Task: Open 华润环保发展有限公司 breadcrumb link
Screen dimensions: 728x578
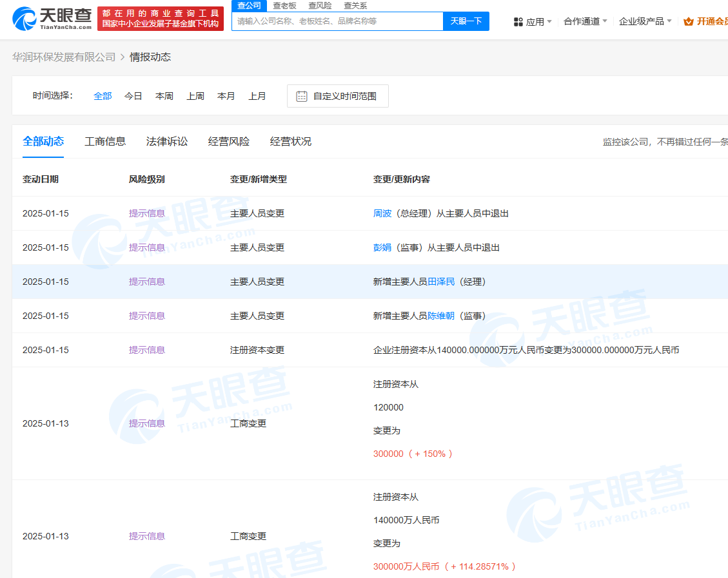Action: [x=64, y=57]
